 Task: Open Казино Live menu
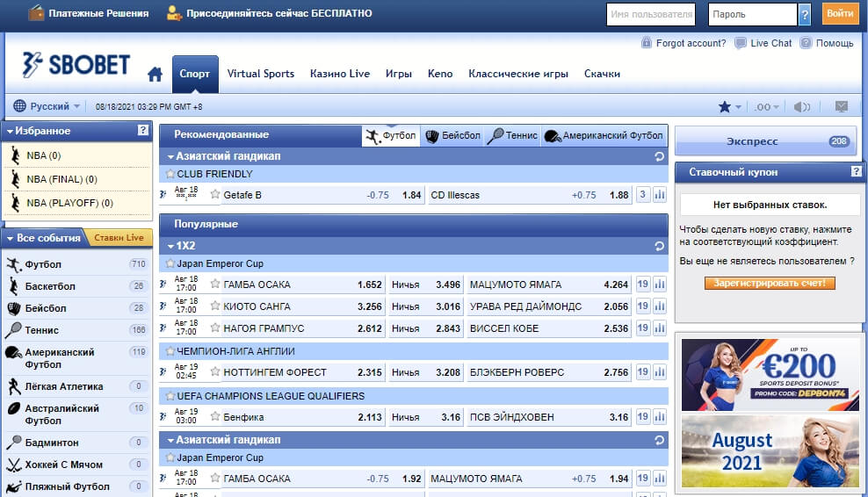(340, 74)
